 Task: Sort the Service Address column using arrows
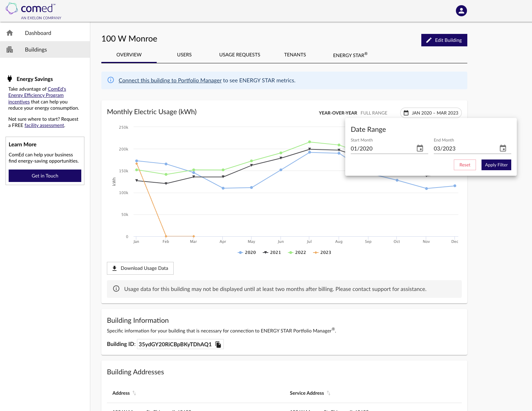pyautogui.click(x=329, y=393)
